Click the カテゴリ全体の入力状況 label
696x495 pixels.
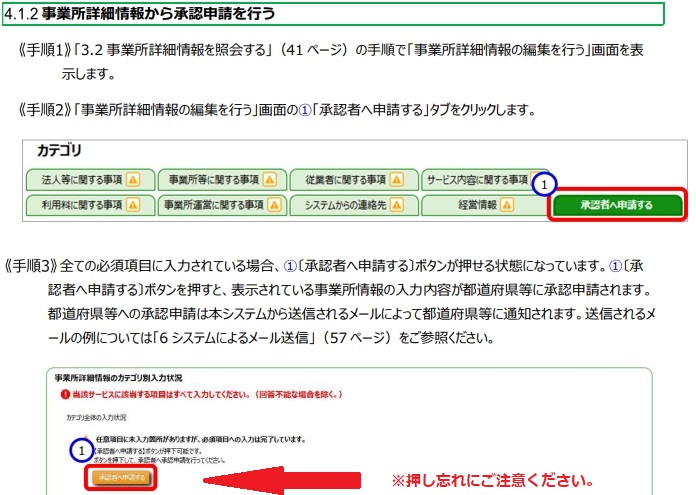96,418
